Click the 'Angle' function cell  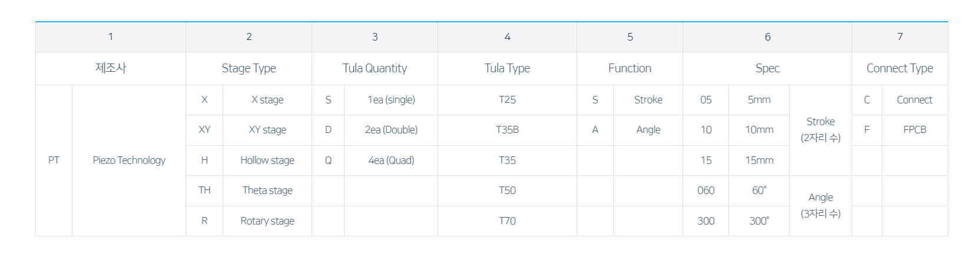648,130
